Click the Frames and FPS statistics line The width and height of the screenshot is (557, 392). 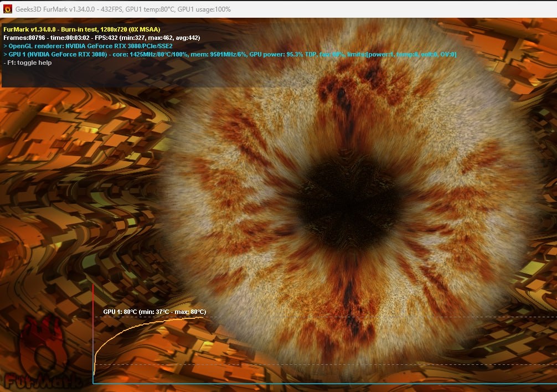point(101,38)
